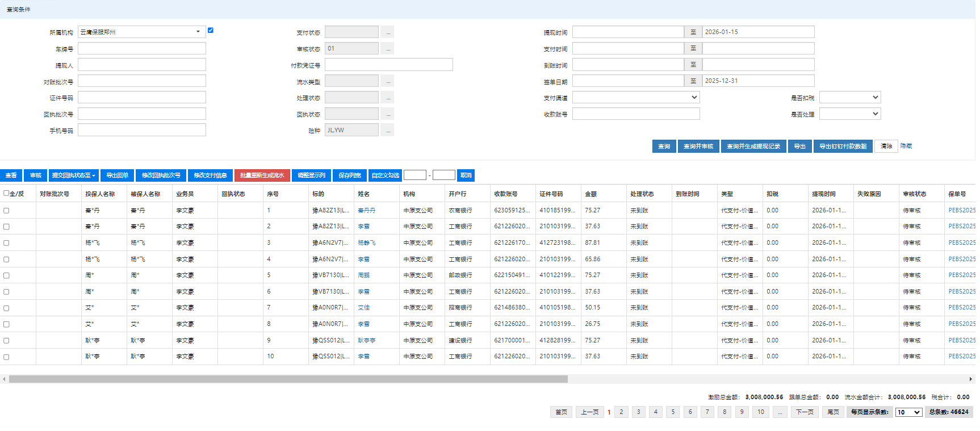
Task: Go to page 3 in pagination
Action: (638, 412)
